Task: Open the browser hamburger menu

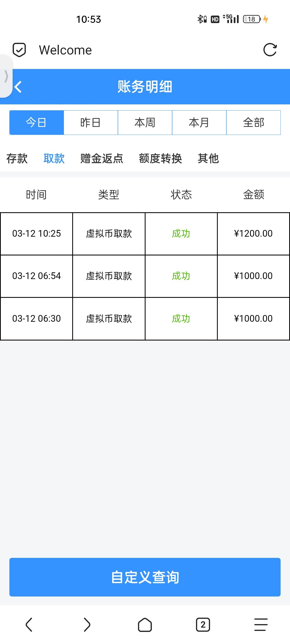Action: [261, 624]
